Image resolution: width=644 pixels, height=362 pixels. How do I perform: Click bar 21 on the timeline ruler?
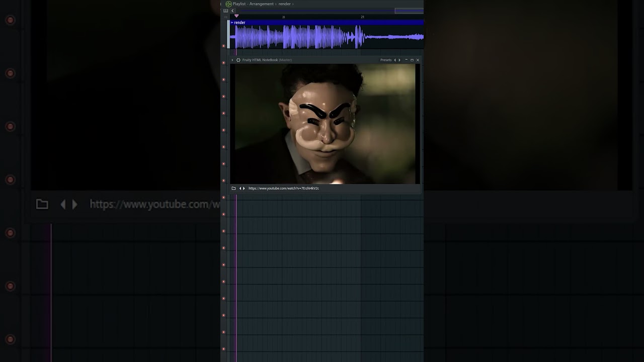tap(362, 17)
